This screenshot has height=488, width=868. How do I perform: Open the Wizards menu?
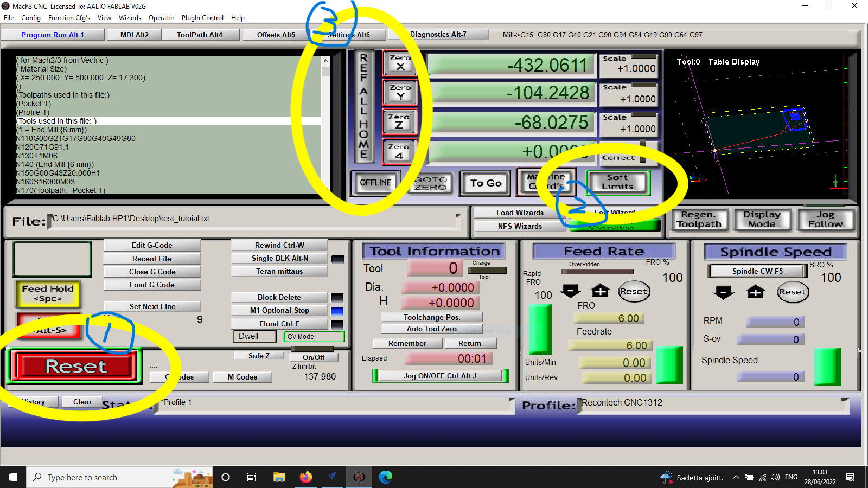coord(130,18)
